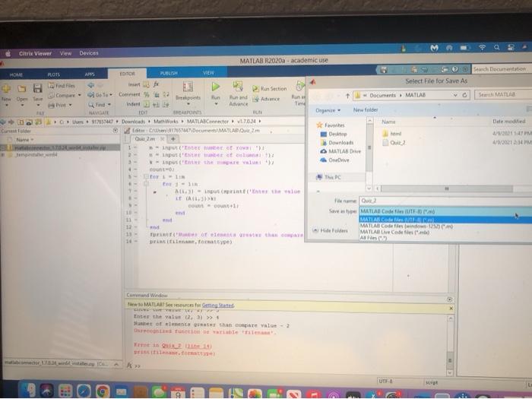Open the Getting Started link
Image resolution: width=532 pixels, height=399 pixels.
coord(217,305)
